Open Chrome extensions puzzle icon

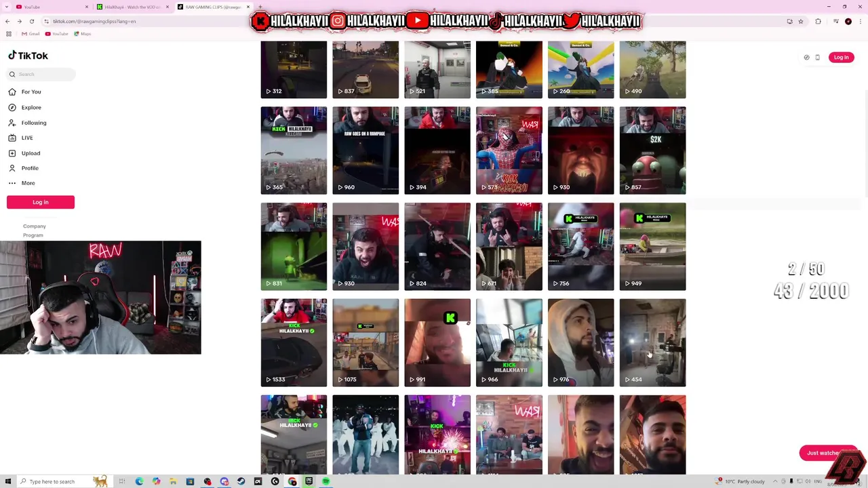818,21
